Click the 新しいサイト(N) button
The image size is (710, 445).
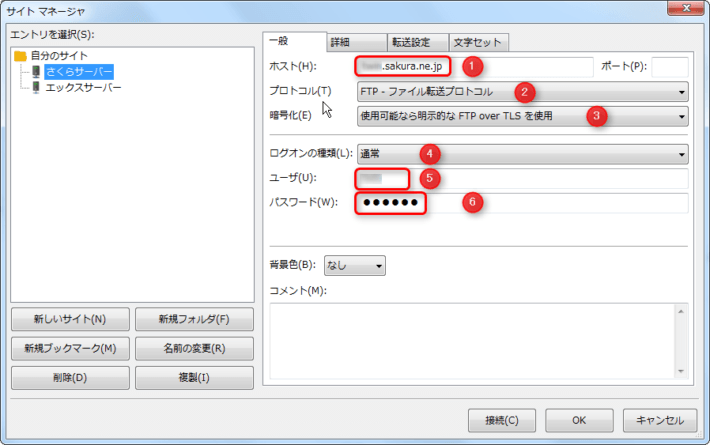(70, 319)
